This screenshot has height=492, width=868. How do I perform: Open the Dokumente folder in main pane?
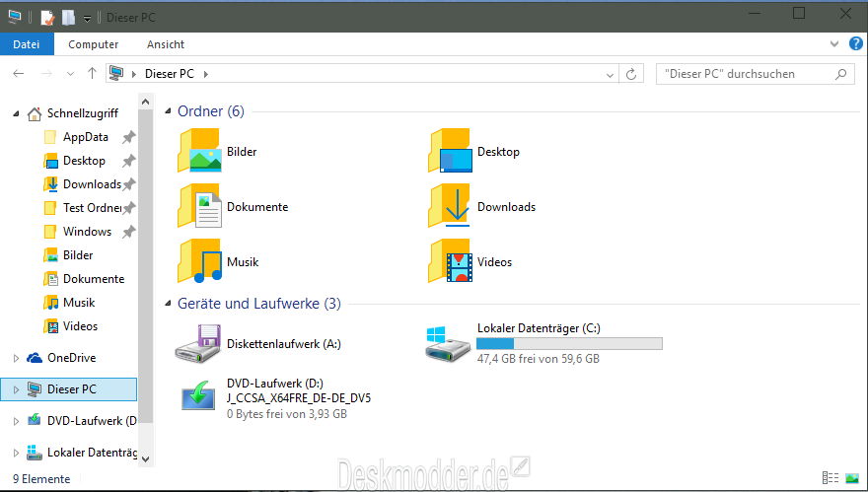coord(233,206)
